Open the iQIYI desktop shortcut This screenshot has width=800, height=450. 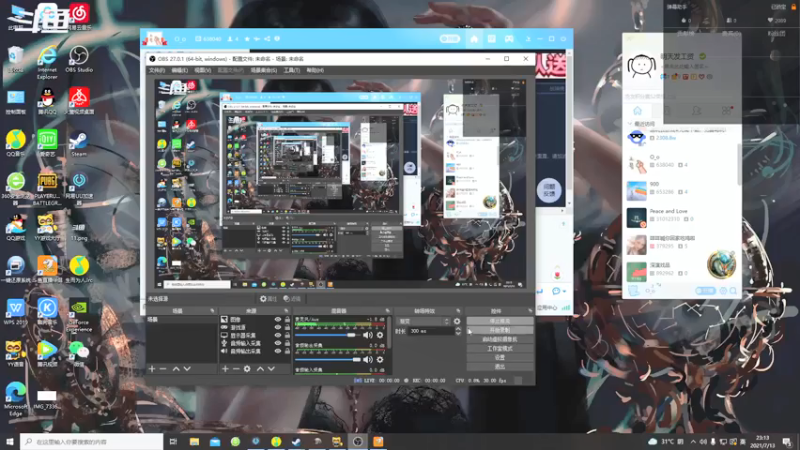pos(47,143)
